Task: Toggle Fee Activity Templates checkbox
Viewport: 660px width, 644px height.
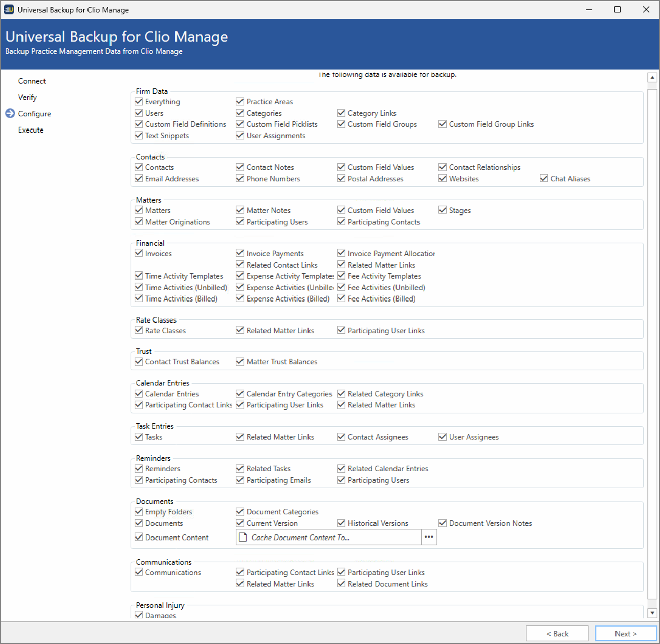Action: point(341,275)
